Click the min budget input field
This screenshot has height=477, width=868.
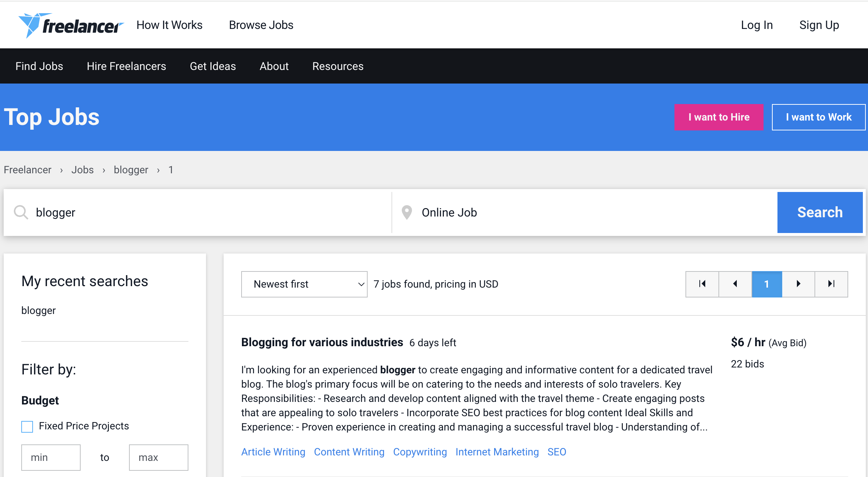(51, 457)
